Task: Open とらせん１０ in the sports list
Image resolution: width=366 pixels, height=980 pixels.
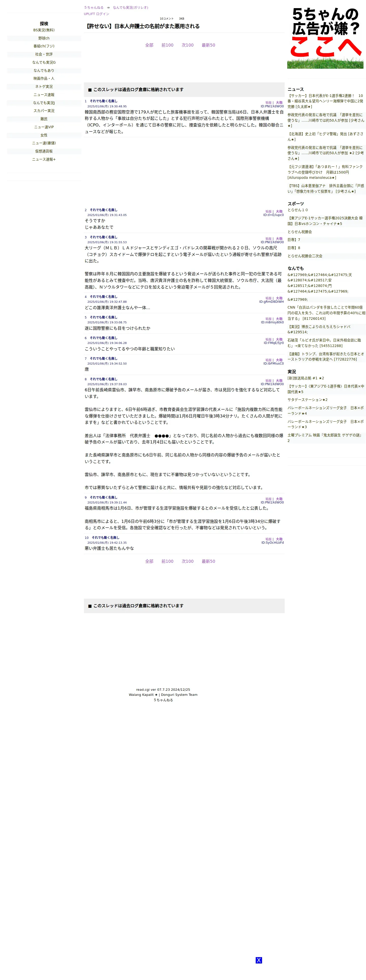Action: (298, 210)
